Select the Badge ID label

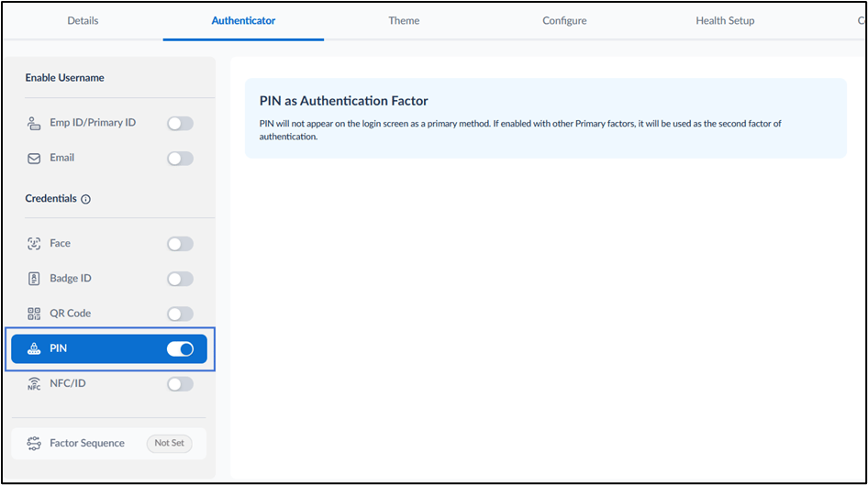(x=71, y=278)
